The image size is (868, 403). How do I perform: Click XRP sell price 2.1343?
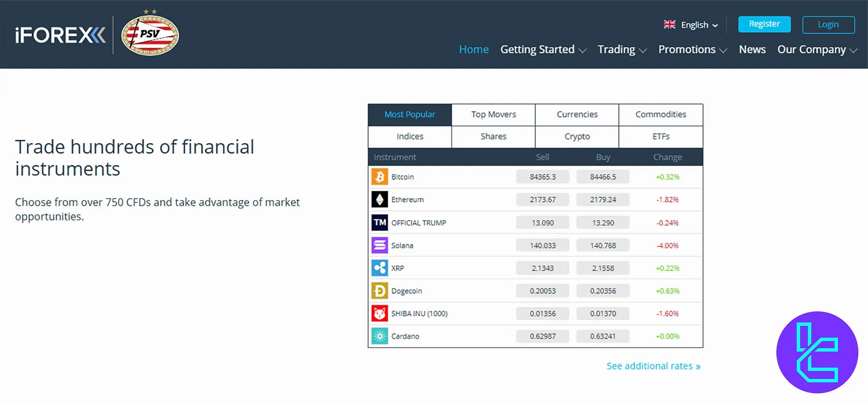tap(542, 268)
